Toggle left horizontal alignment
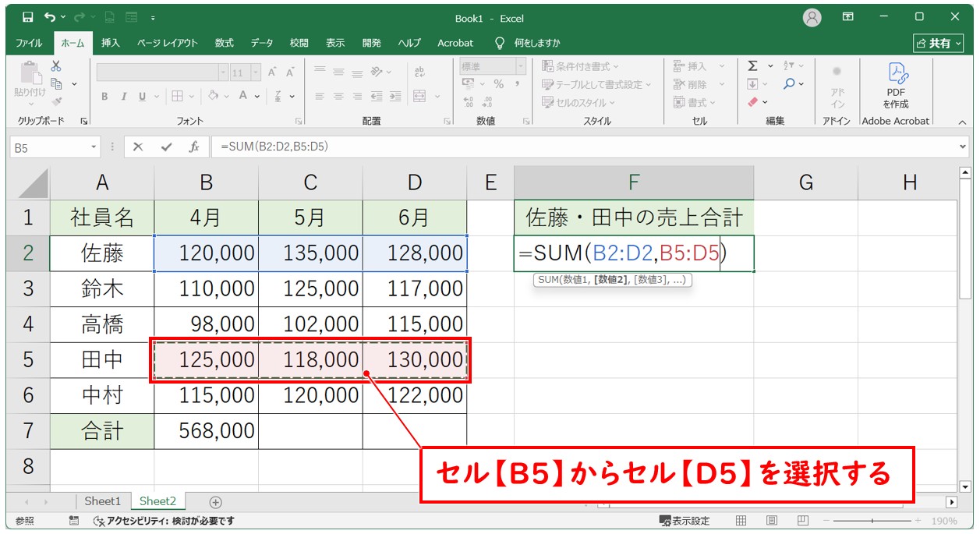Image resolution: width=980 pixels, height=534 pixels. point(320,96)
